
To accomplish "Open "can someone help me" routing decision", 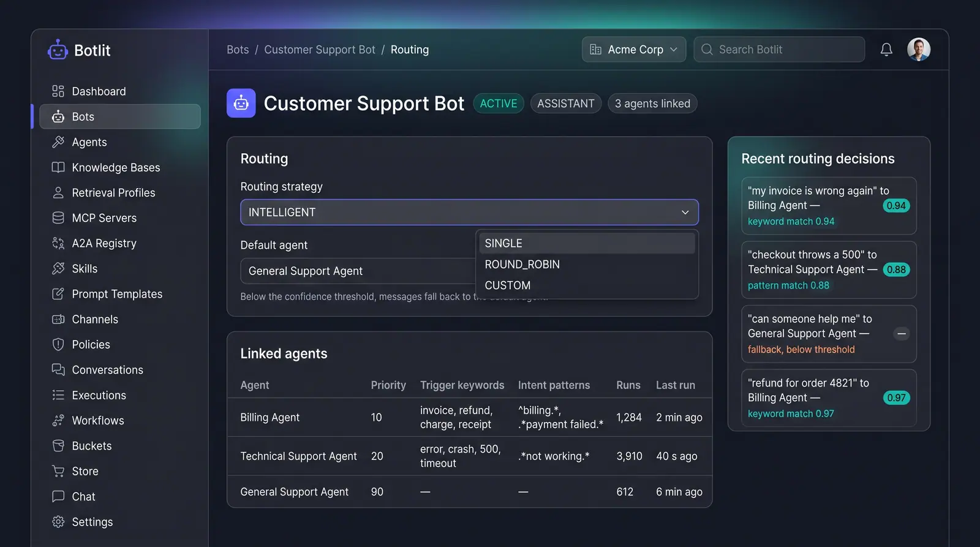I will coord(829,334).
